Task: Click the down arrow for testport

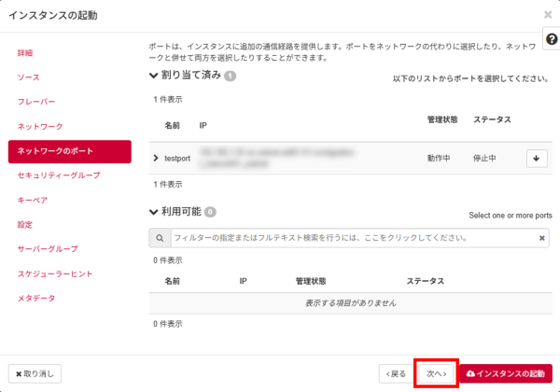Action: tap(537, 159)
